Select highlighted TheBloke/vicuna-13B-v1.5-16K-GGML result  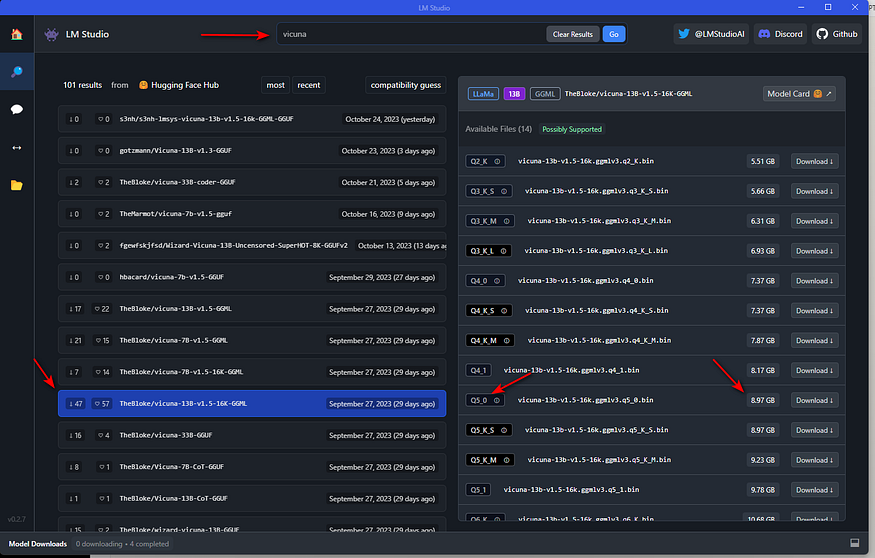click(x=252, y=403)
